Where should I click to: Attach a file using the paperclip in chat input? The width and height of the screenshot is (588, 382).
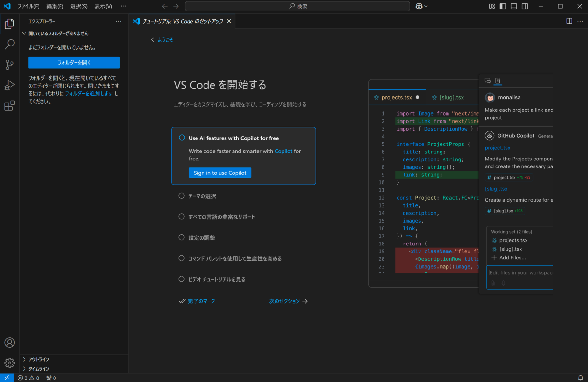click(493, 283)
